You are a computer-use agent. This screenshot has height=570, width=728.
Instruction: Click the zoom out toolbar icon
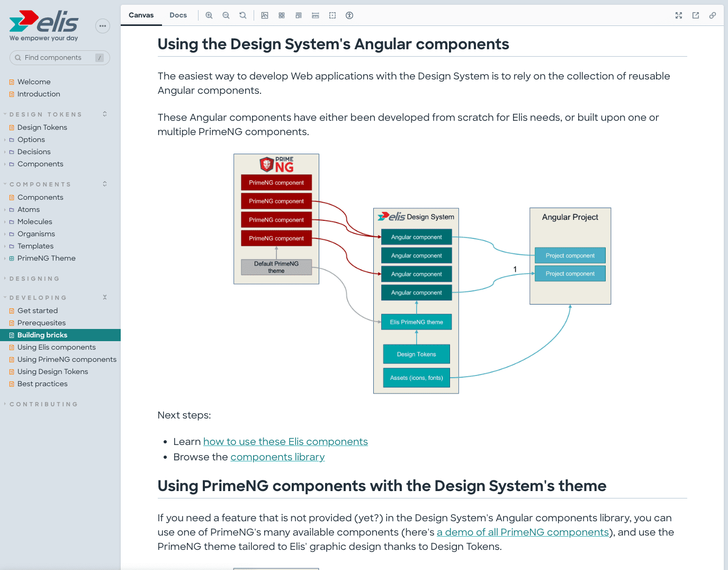(x=226, y=15)
